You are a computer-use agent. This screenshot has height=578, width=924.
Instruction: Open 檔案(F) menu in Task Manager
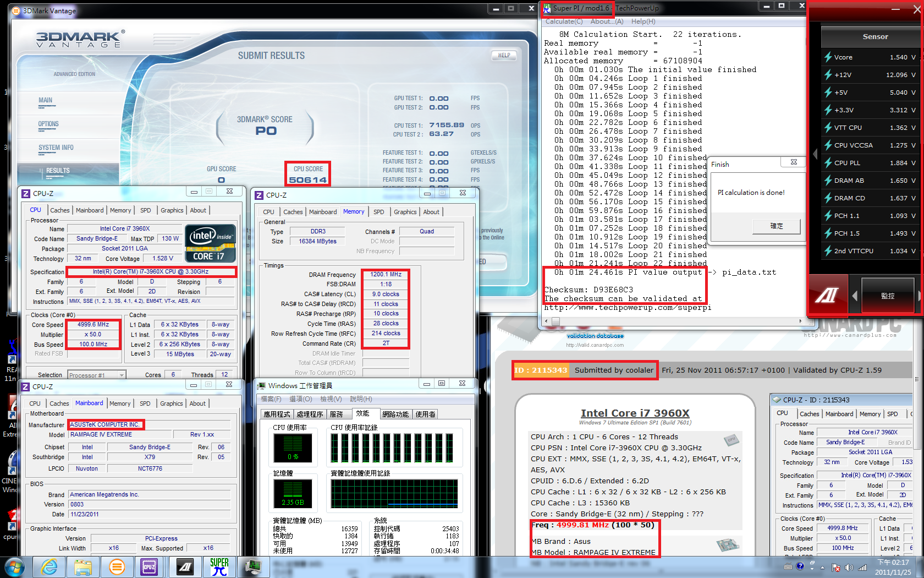point(271,399)
